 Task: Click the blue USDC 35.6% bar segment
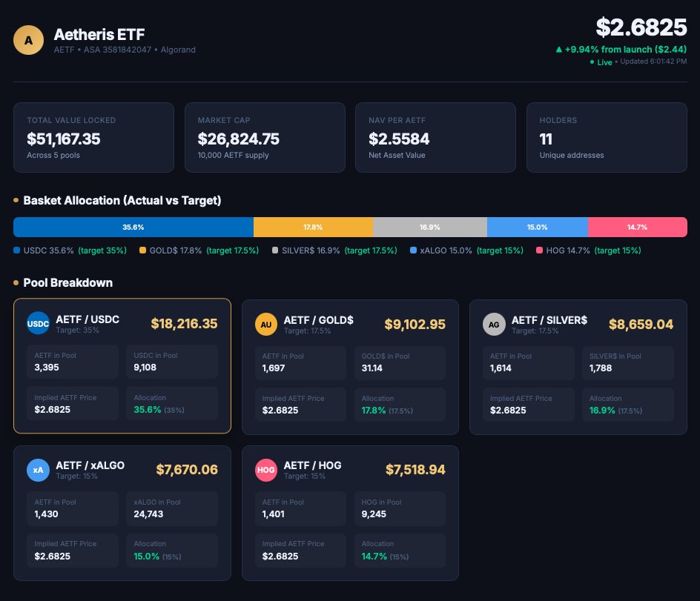click(x=133, y=227)
